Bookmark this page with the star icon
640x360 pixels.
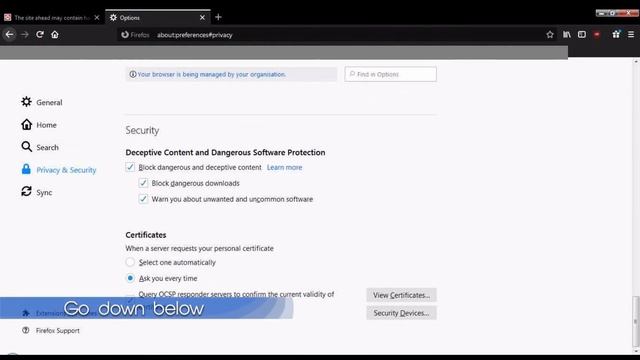[550, 35]
